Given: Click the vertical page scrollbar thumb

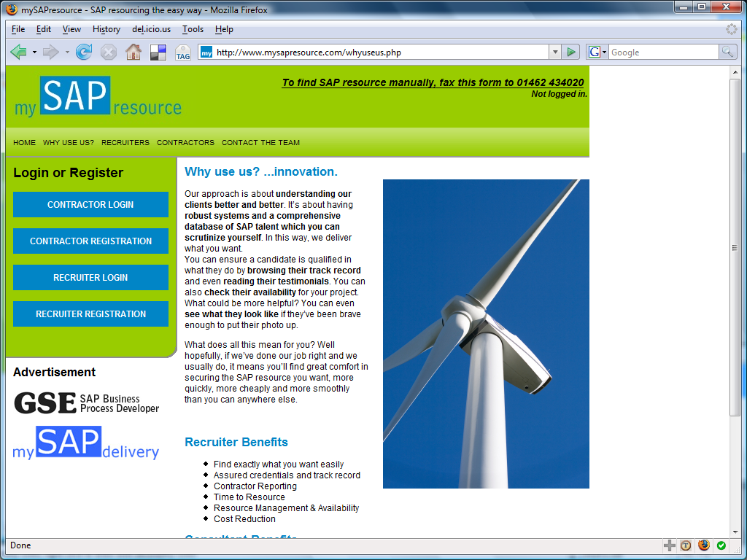Looking at the screenshot, I should [735, 248].
